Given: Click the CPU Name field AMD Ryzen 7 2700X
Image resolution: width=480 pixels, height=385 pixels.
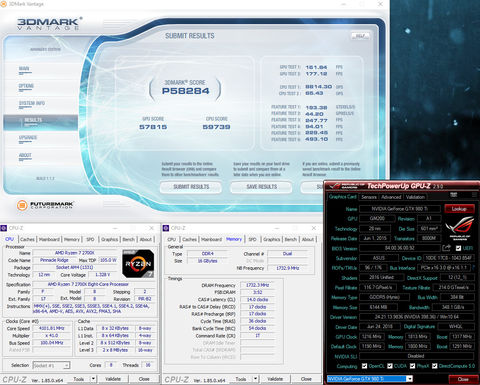Looking at the screenshot, I should tap(75, 253).
